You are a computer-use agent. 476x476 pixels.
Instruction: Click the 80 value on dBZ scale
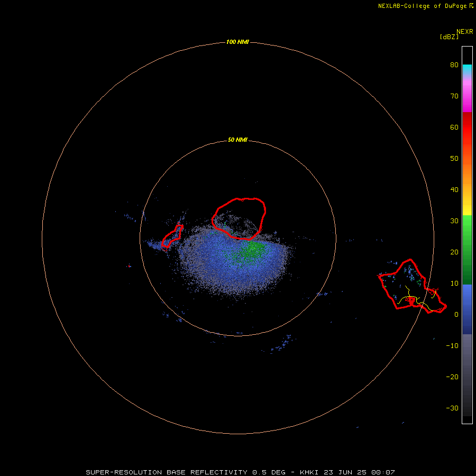[x=454, y=65]
